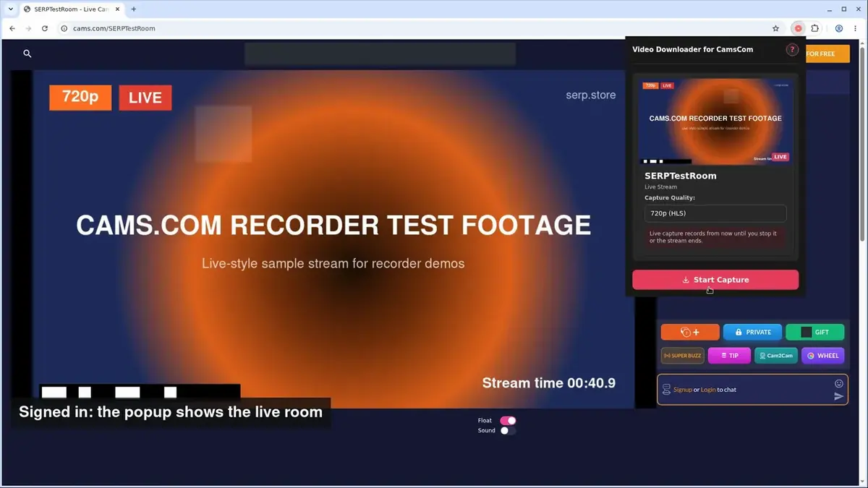Image resolution: width=868 pixels, height=488 pixels.
Task: Click the browser forward arrow
Action: click(29, 28)
